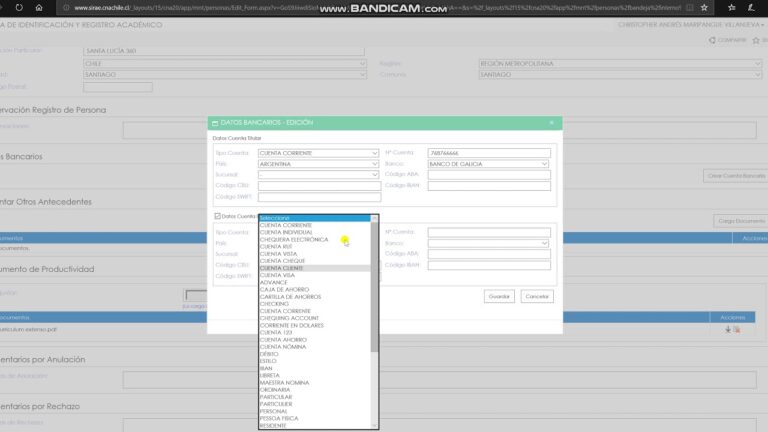
Task: Select CHEQUERA ELECTRÓNICA from the list
Action: 314,240
